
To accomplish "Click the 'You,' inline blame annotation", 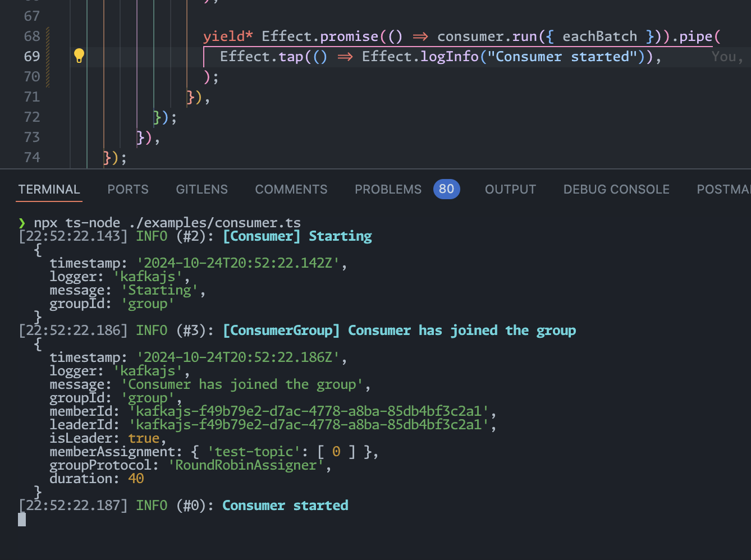I will 727,57.
